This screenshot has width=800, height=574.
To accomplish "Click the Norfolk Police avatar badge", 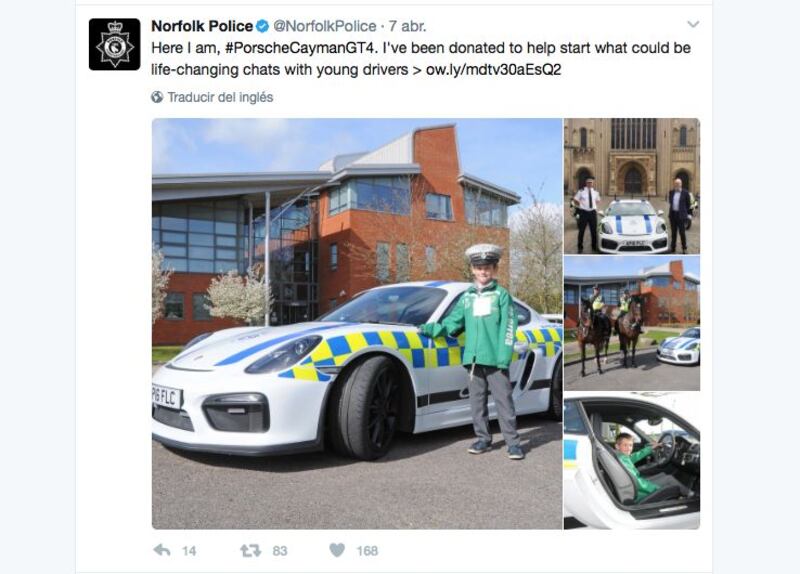I will pos(114,44).
